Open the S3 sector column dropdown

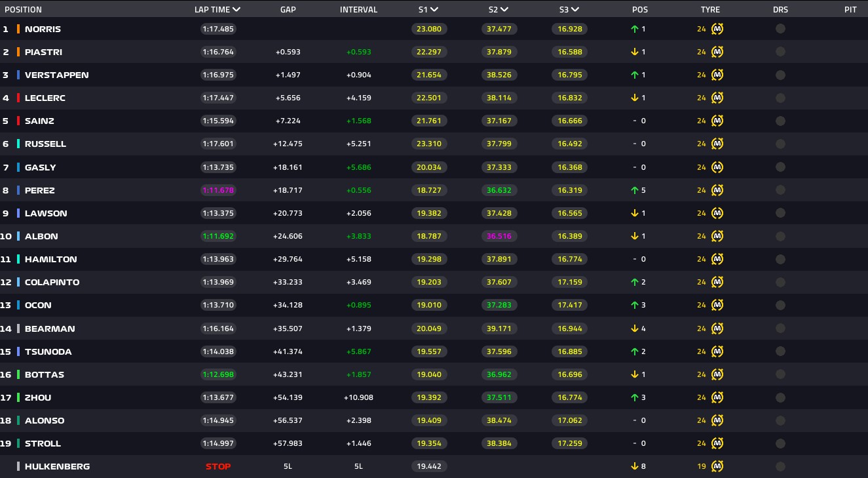click(x=575, y=10)
